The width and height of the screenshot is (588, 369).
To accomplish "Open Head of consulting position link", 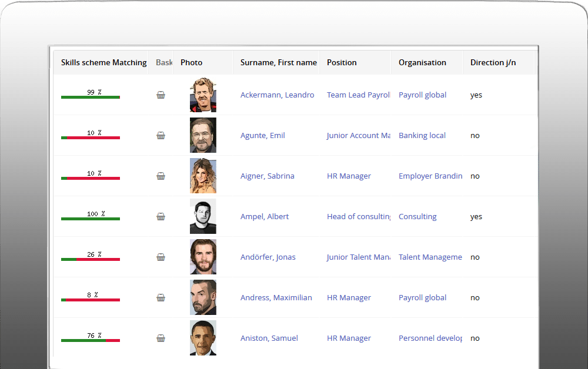I will pyautogui.click(x=359, y=217).
